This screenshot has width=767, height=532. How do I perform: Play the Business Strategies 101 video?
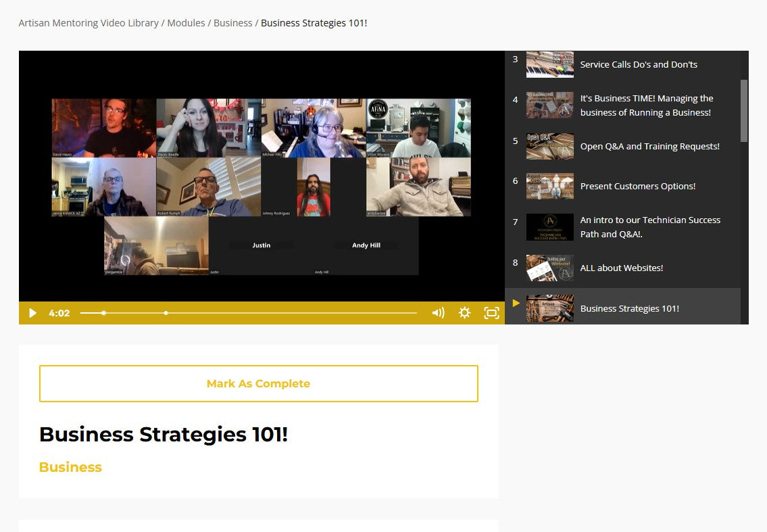(32, 313)
